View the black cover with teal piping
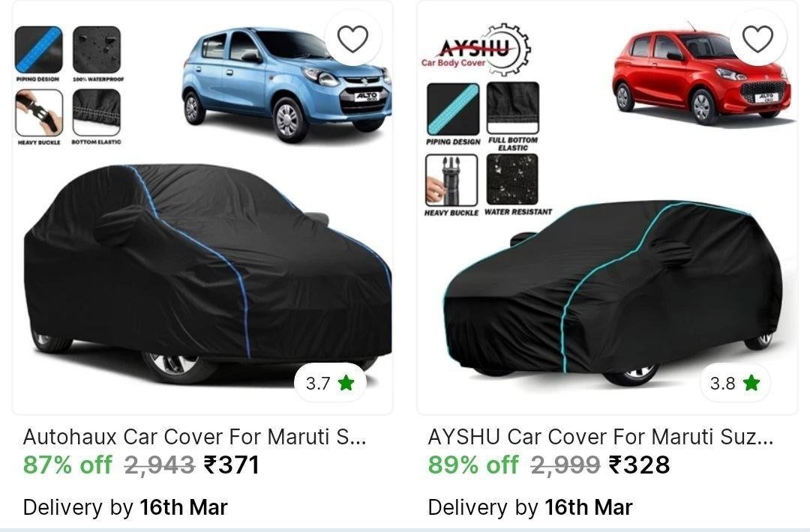 (x=613, y=293)
